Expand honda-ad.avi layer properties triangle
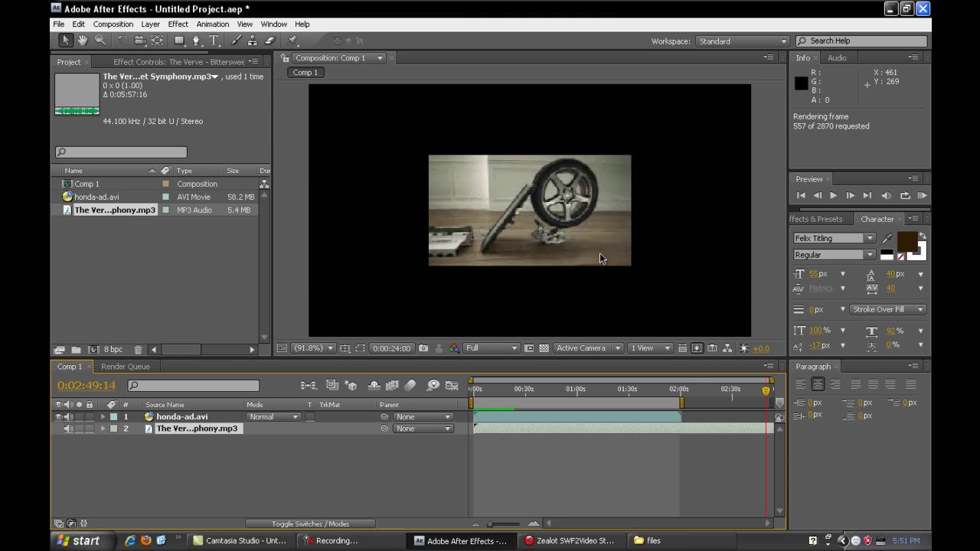The image size is (980, 551). coord(103,417)
